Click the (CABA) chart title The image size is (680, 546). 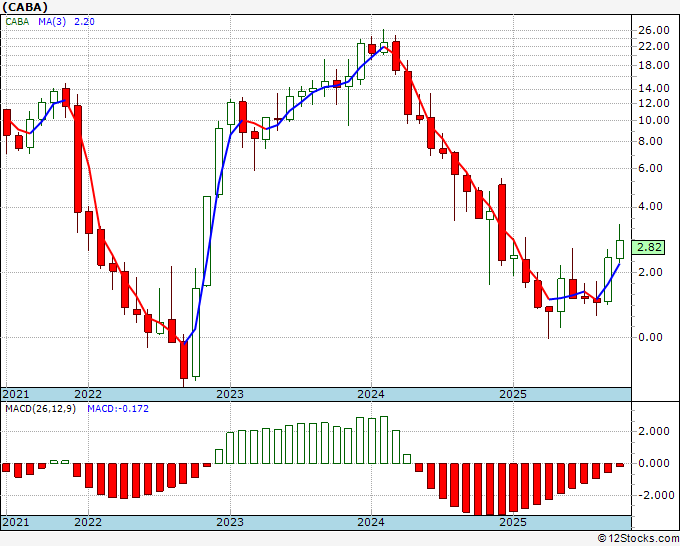pos(25,7)
